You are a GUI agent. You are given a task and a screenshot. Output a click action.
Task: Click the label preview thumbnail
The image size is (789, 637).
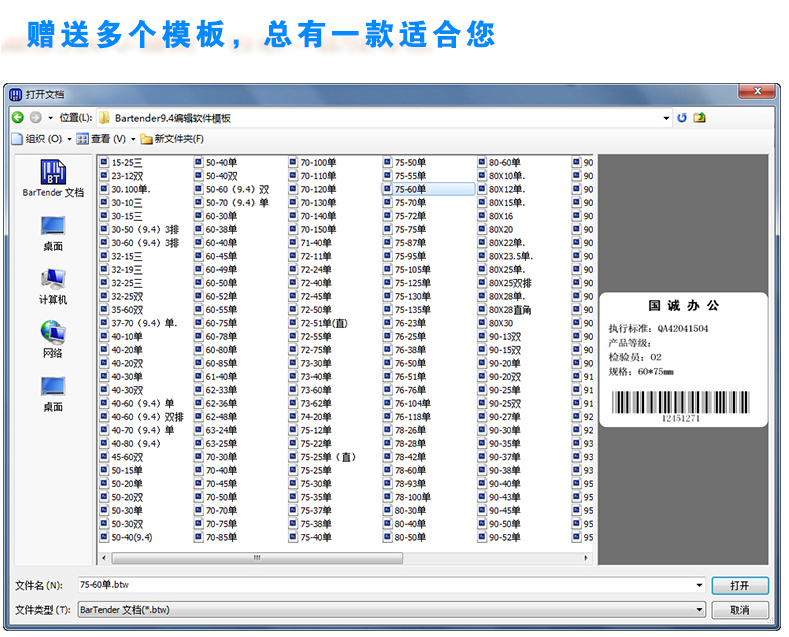(x=683, y=360)
